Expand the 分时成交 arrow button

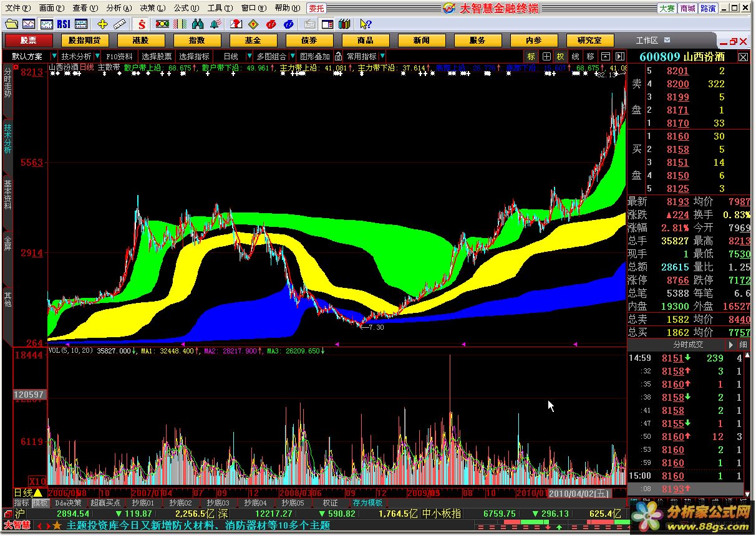731,344
